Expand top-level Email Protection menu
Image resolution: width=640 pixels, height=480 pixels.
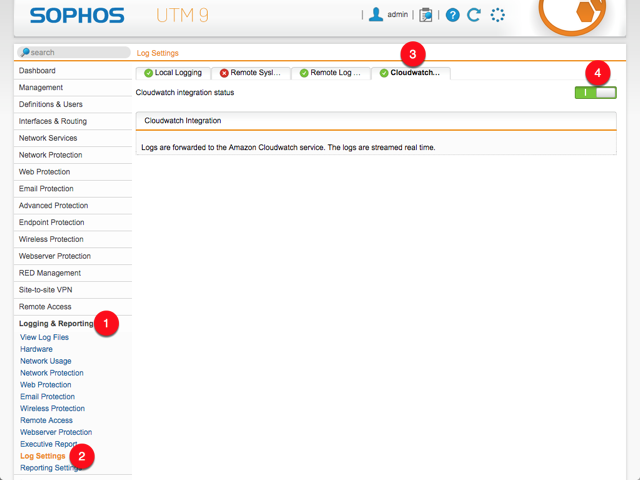click(x=73, y=189)
